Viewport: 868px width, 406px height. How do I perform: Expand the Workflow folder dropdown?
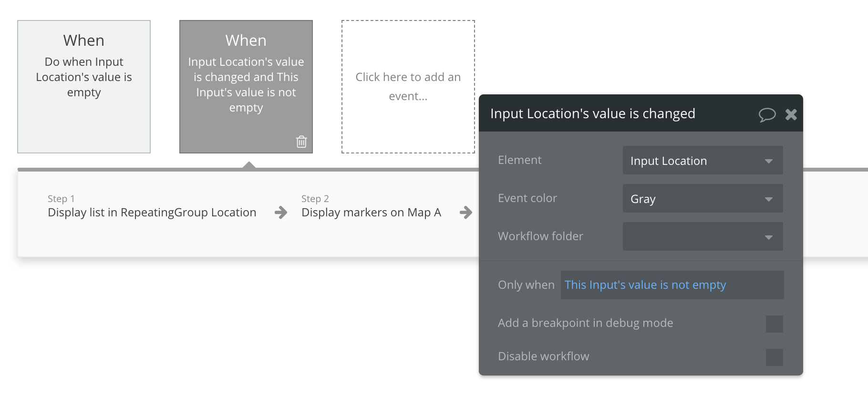[x=703, y=237]
